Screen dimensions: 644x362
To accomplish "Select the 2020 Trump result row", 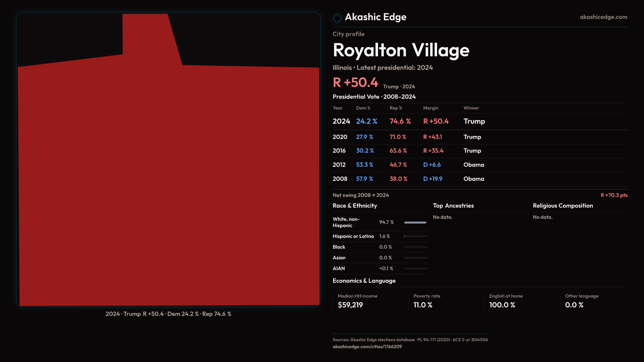I will click(x=409, y=137).
